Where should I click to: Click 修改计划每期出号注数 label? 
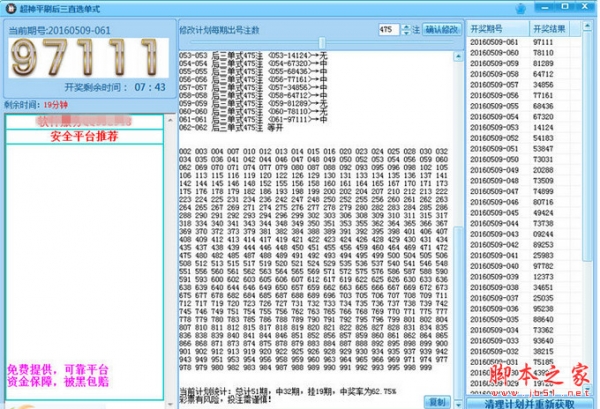coord(219,30)
